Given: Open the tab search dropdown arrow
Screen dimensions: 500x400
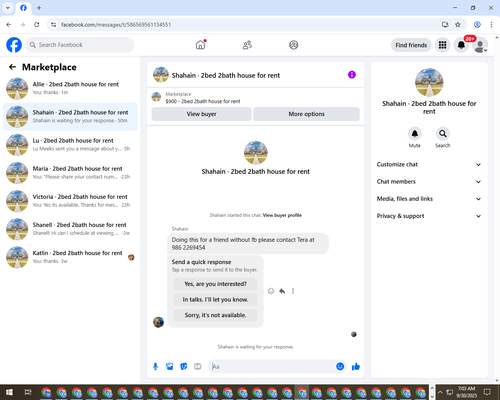Looking at the screenshot, I should tap(8, 8).
